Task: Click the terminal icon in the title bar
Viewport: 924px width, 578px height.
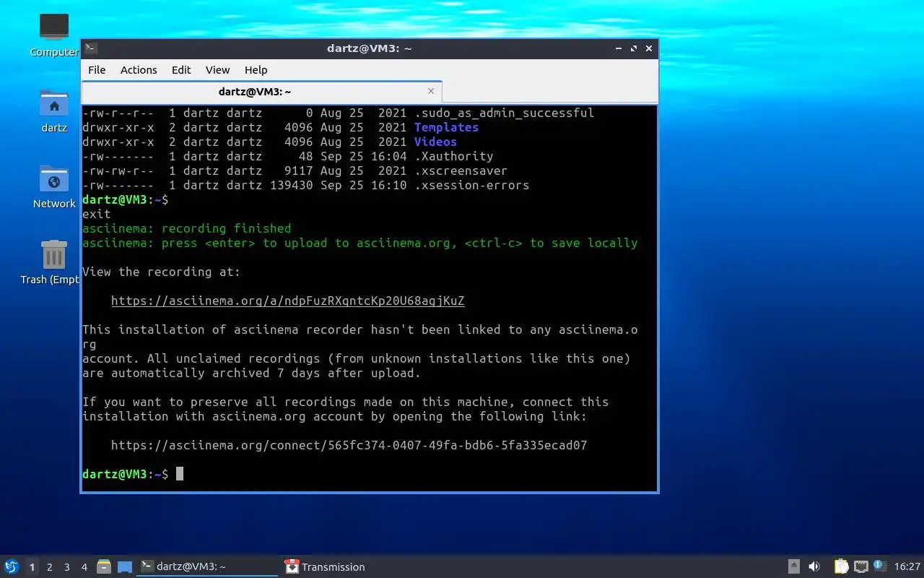Action: [91, 48]
